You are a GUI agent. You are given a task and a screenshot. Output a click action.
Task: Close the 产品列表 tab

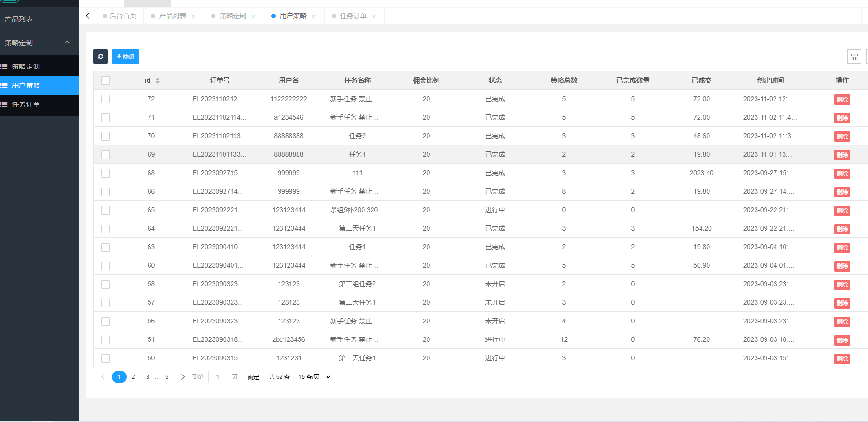[193, 16]
